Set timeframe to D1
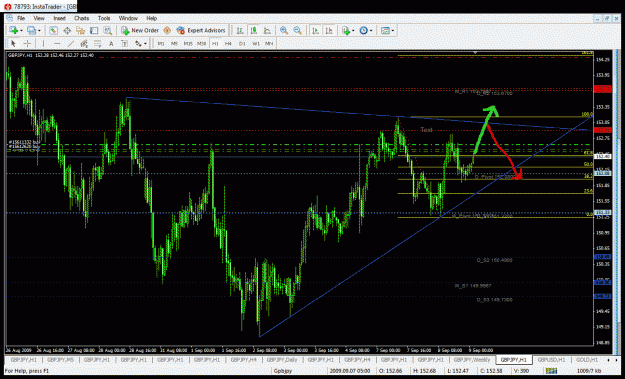 242,43
